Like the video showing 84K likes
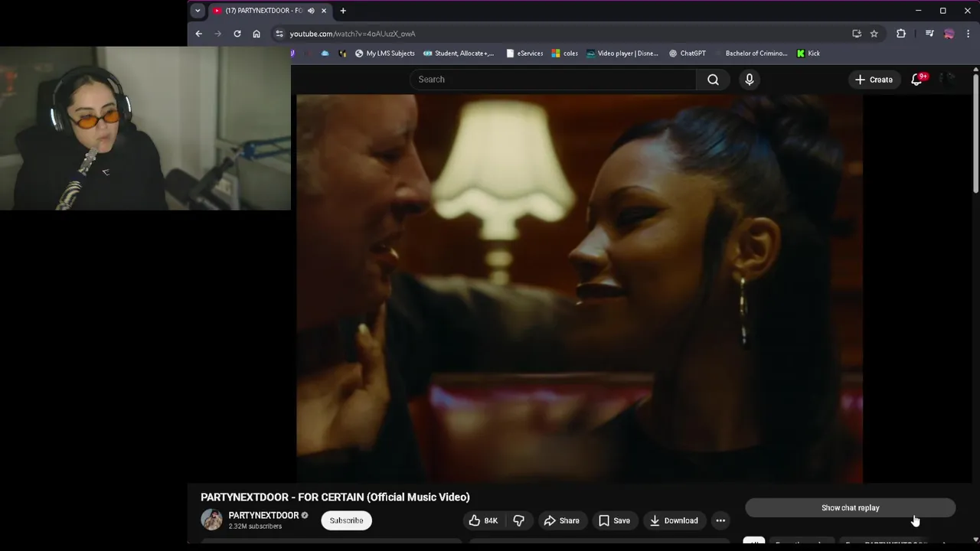980x551 pixels. [483, 520]
